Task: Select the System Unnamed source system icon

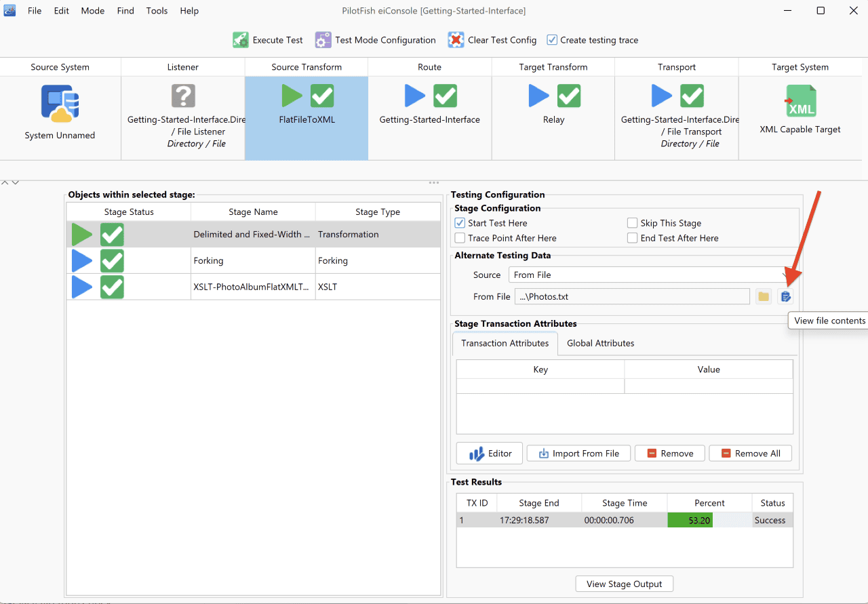Action: (x=60, y=103)
